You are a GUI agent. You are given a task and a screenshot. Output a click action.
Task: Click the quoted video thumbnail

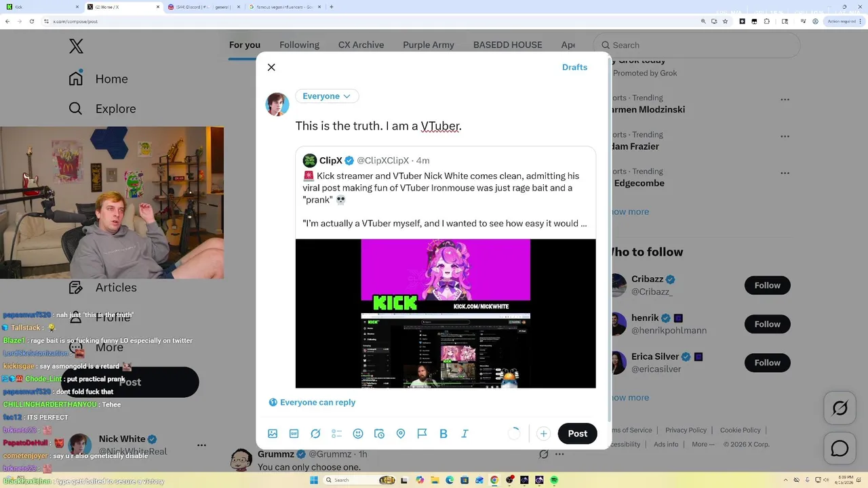(x=446, y=313)
